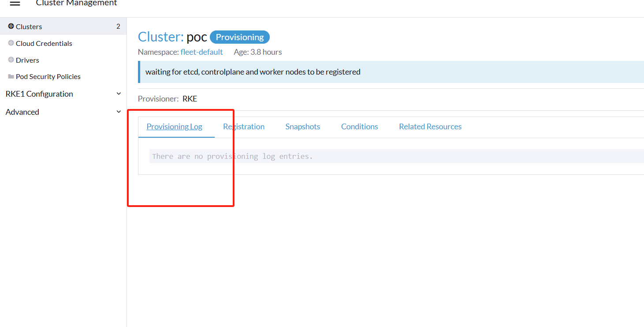Switch to the Snapshots tab
Screen dimensions: 644x327
tap(303, 127)
